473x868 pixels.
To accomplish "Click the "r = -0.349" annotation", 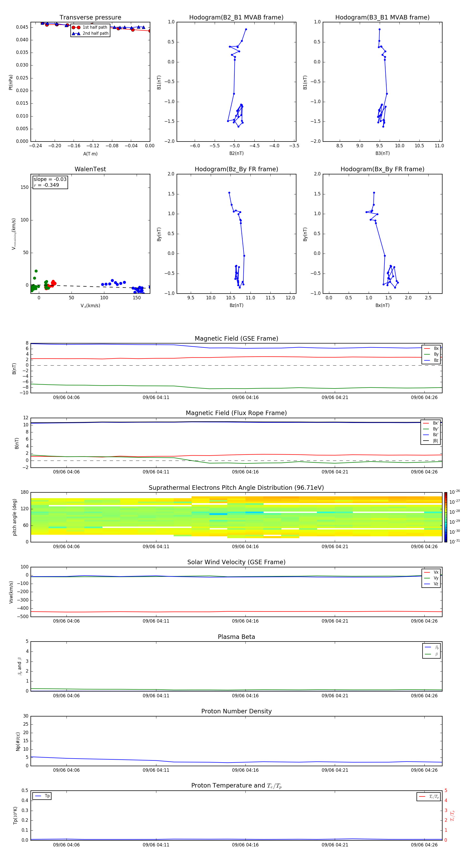I will (47, 185).
